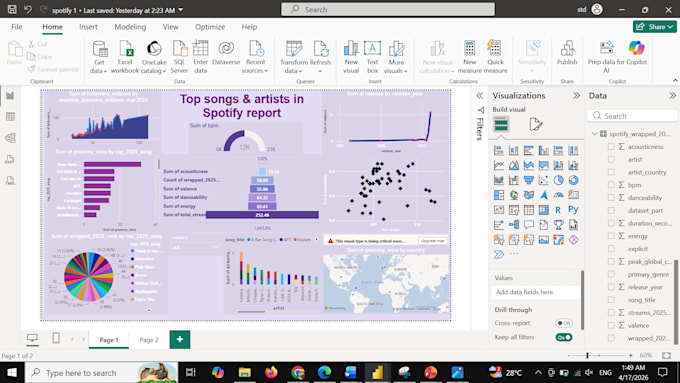Open Table view in left sidebar
The image size is (680, 383).
coord(10,117)
